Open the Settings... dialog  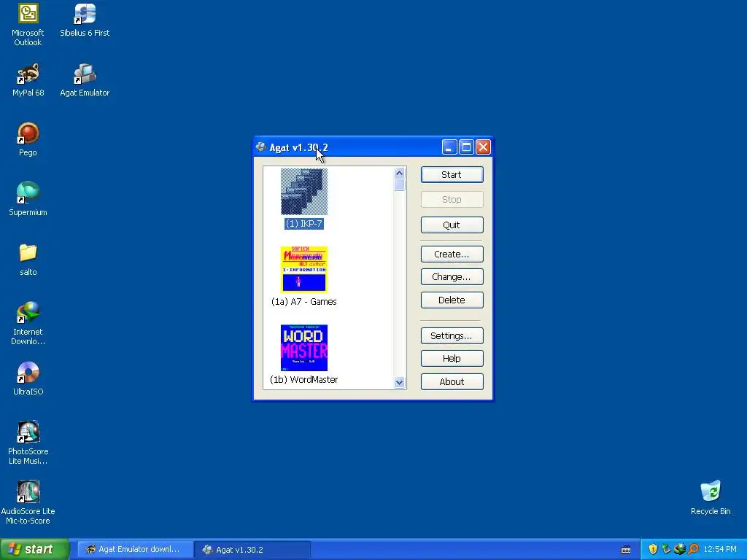(452, 335)
